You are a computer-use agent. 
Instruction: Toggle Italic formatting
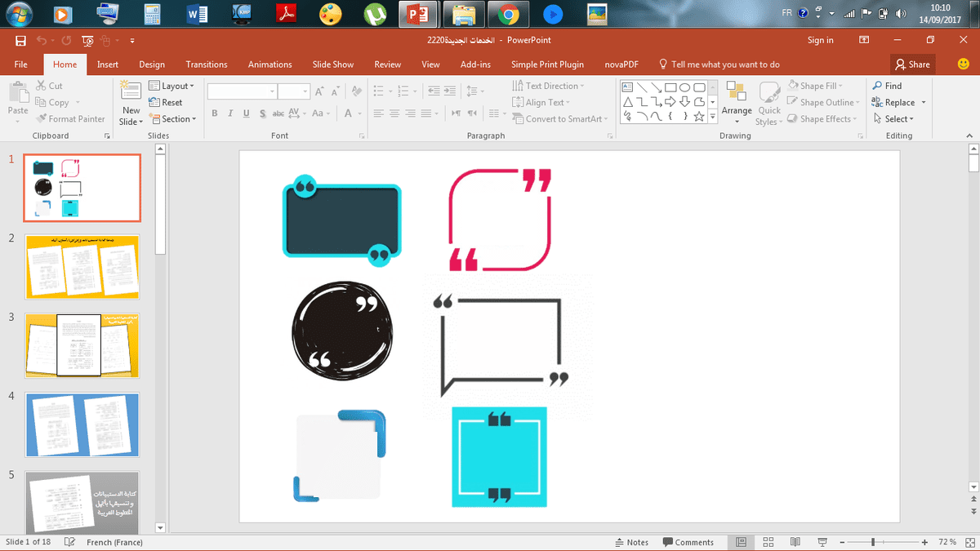click(x=231, y=114)
